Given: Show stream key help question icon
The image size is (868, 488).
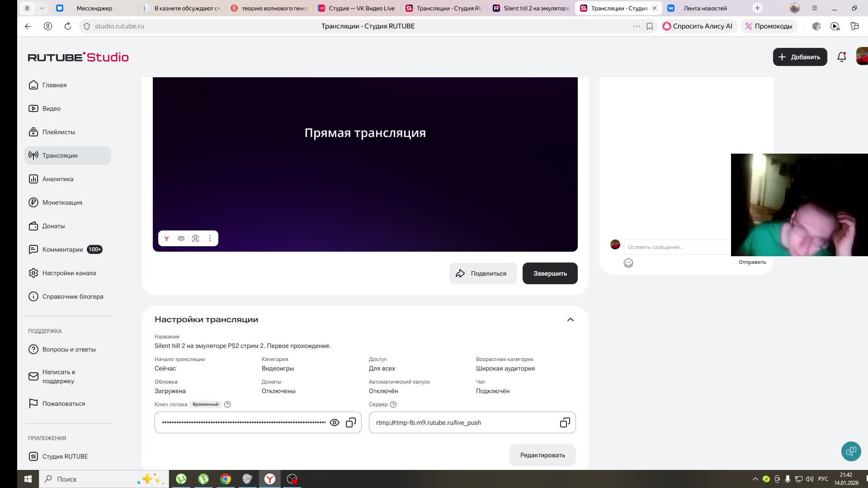Looking at the screenshot, I should pyautogui.click(x=227, y=404).
